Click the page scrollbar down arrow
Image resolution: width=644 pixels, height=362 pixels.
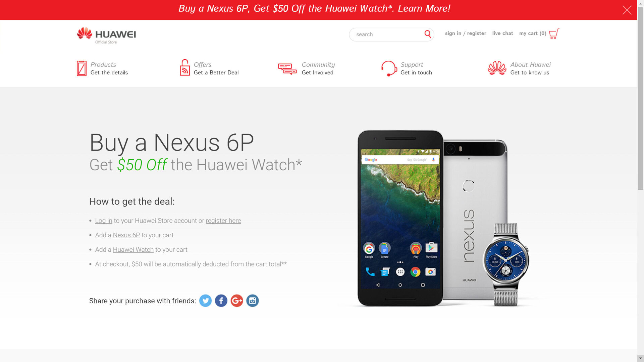(641, 358)
